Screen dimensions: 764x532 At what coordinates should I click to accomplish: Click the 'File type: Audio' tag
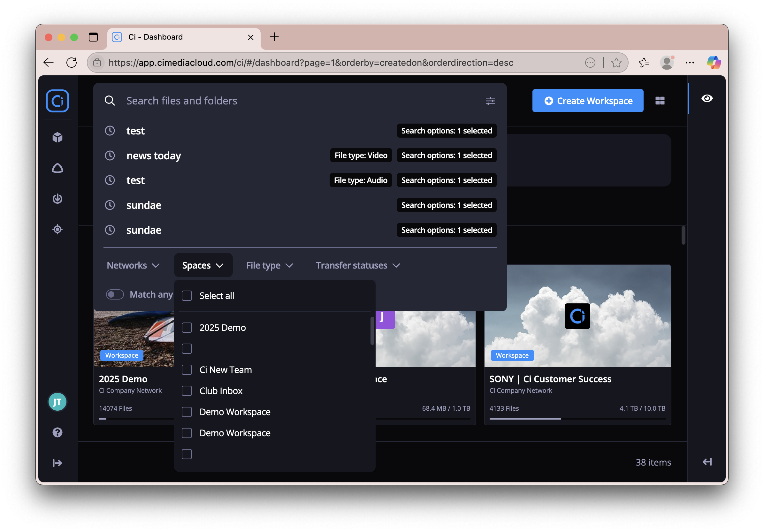click(360, 180)
